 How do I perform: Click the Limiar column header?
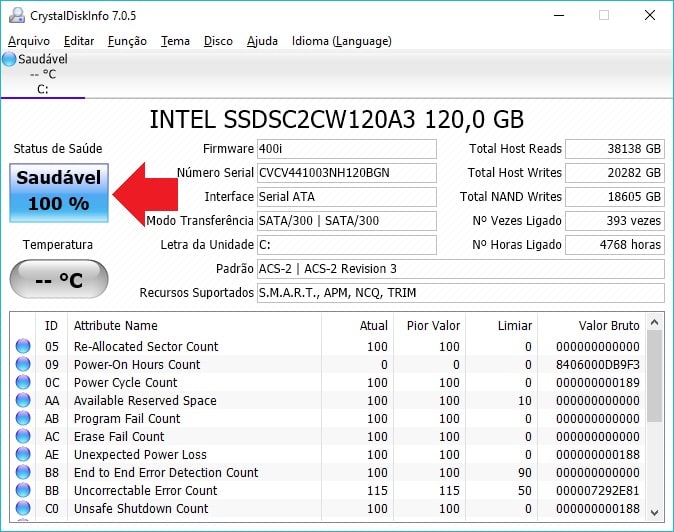tap(501, 325)
